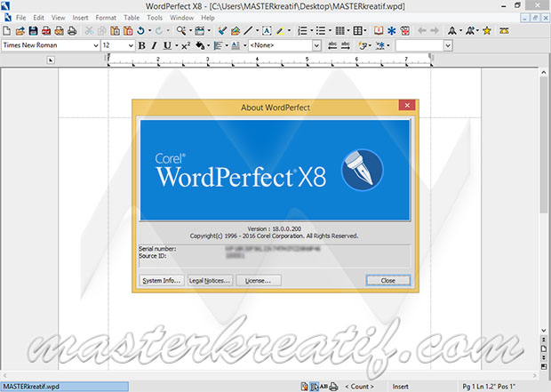The height and width of the screenshot is (392, 551).
Task: Click the QuickFormat paint roller icon
Action: (222, 31)
